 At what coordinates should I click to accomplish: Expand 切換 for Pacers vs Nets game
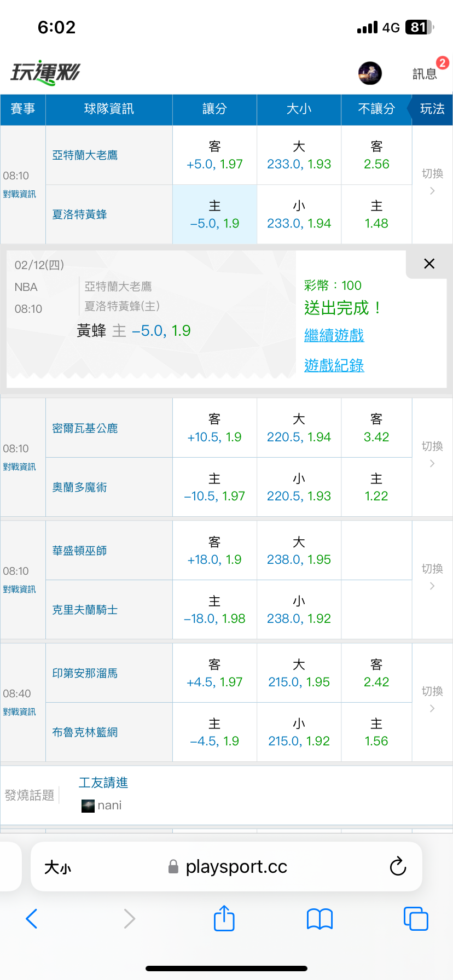(432, 699)
